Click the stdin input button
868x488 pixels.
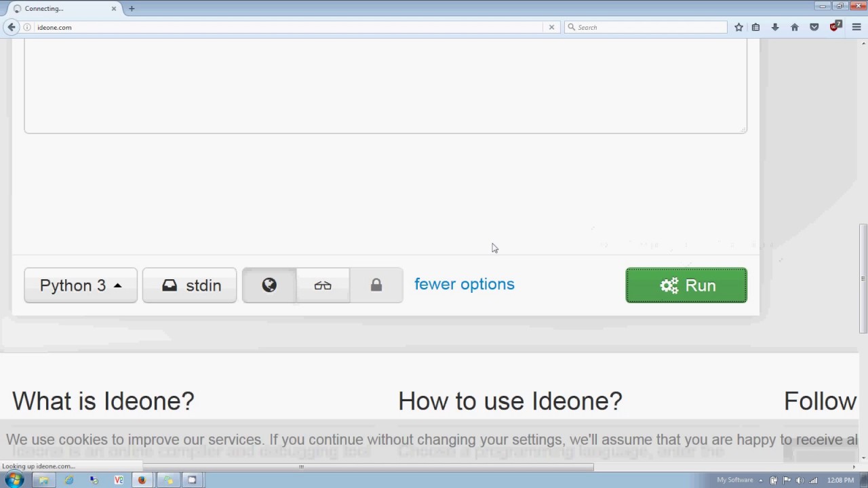tap(190, 285)
